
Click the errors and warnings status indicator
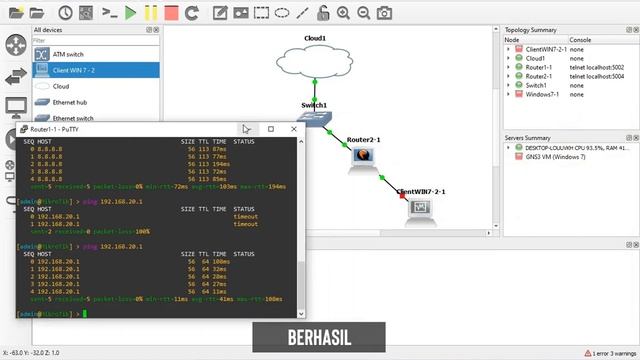click(611, 353)
